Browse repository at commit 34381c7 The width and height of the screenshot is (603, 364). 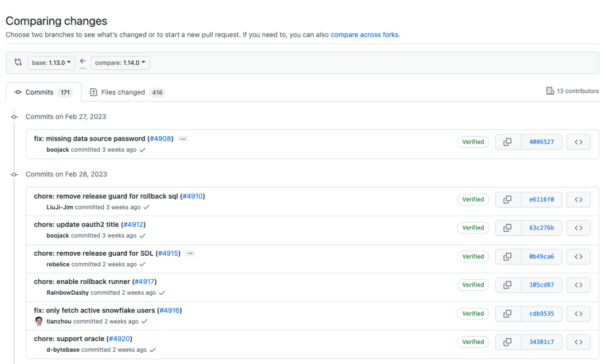[578, 342]
